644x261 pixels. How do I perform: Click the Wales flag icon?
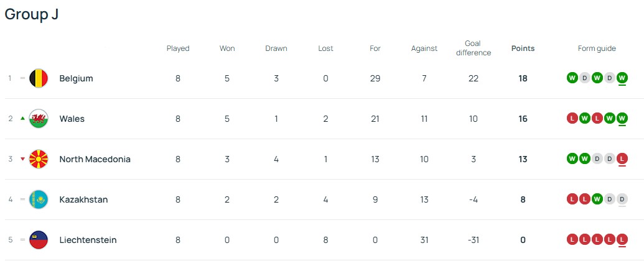click(x=39, y=119)
